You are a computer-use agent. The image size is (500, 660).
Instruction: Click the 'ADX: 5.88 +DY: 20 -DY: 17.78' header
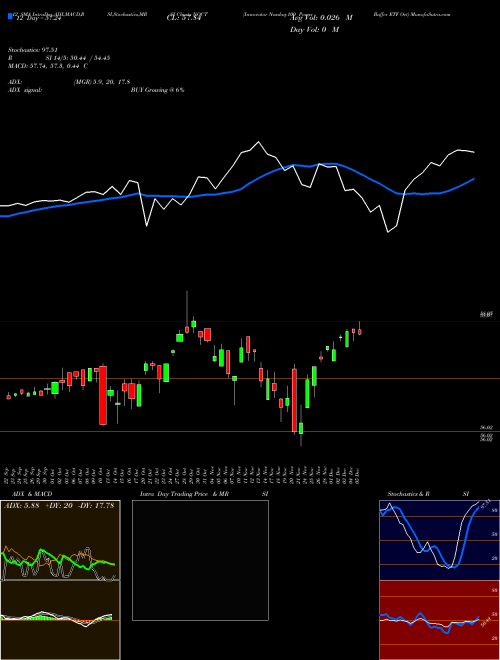point(59,506)
